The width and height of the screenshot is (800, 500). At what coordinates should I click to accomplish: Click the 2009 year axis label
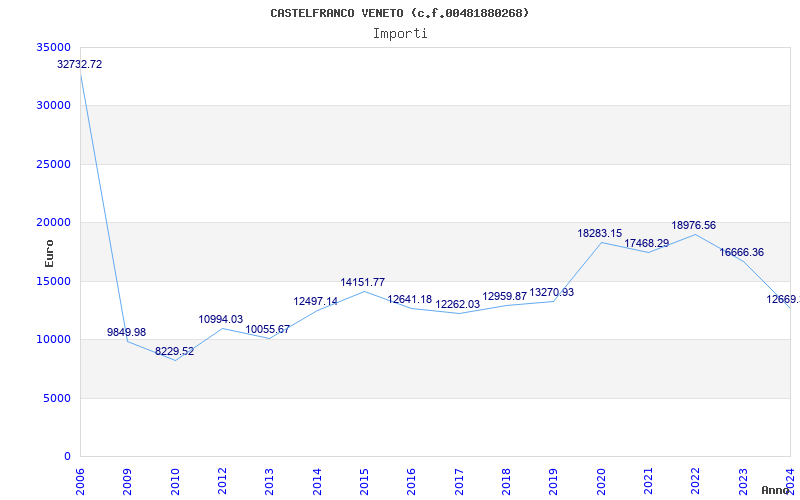coord(127,481)
